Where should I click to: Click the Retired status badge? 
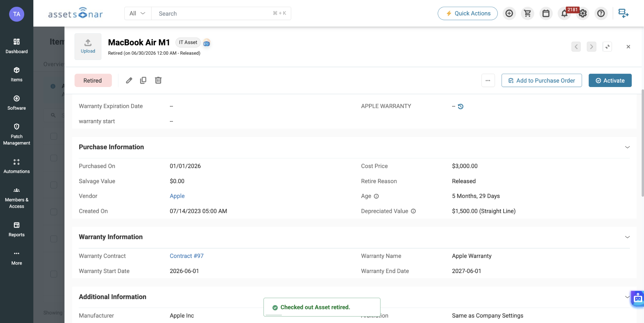[93, 80]
